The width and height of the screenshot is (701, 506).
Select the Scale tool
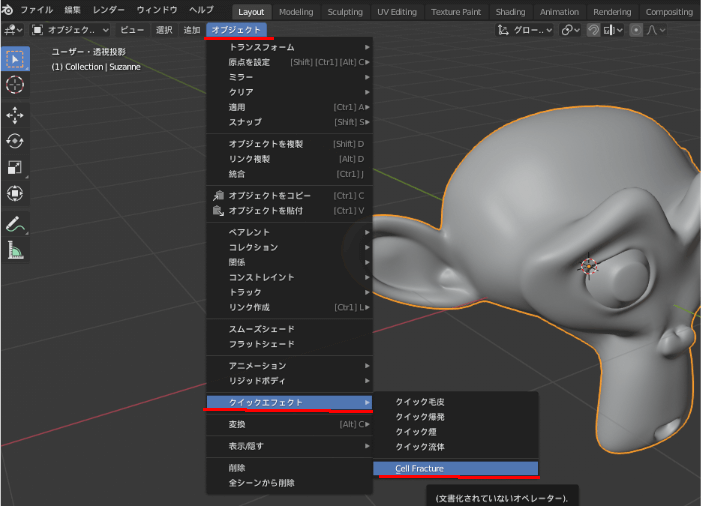[15, 167]
